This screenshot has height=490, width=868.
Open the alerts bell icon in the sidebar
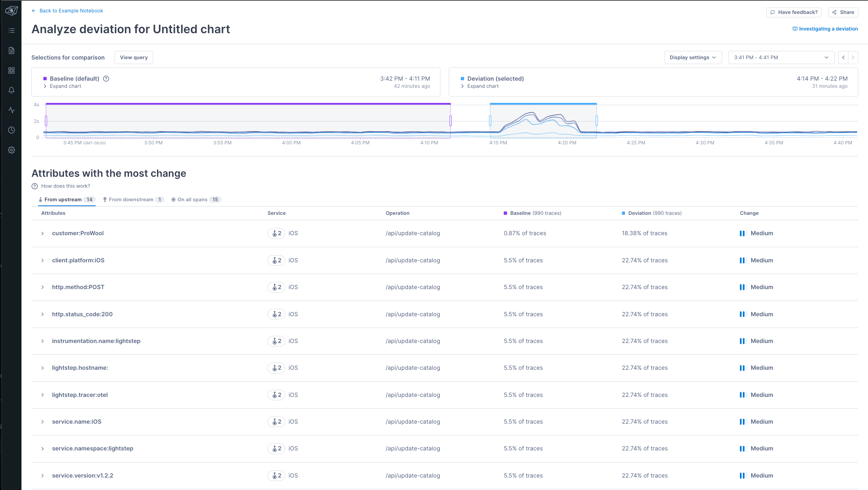12,90
